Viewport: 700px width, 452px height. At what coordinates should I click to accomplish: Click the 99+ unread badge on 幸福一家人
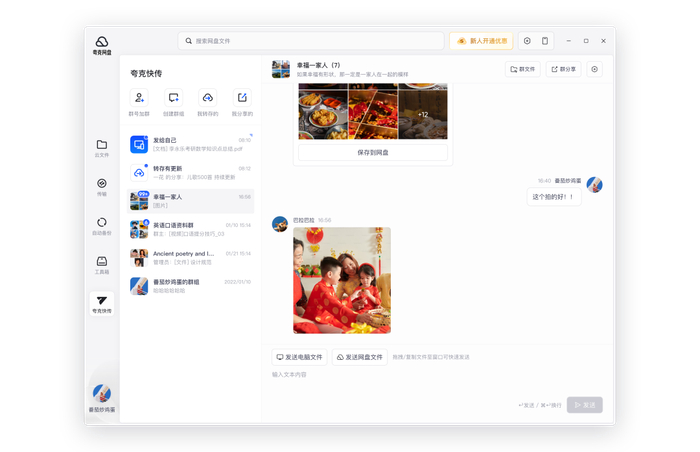[143, 193]
